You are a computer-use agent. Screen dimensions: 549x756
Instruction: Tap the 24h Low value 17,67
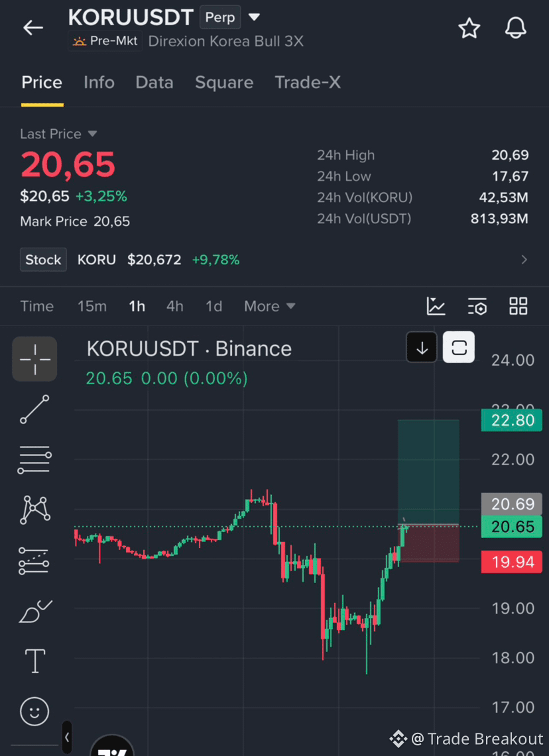511,176
